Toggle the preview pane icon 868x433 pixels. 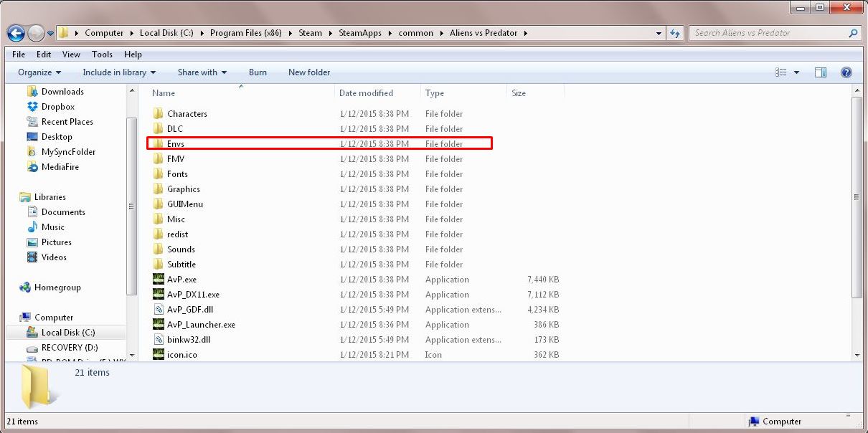821,72
